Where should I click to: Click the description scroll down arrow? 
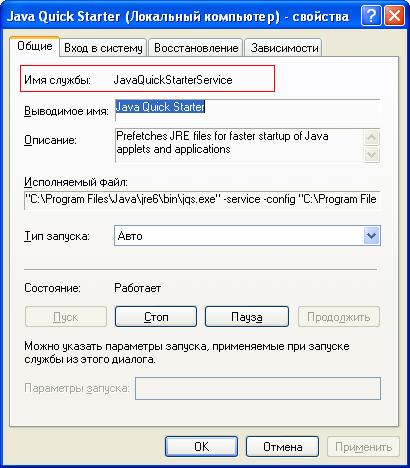click(372, 154)
